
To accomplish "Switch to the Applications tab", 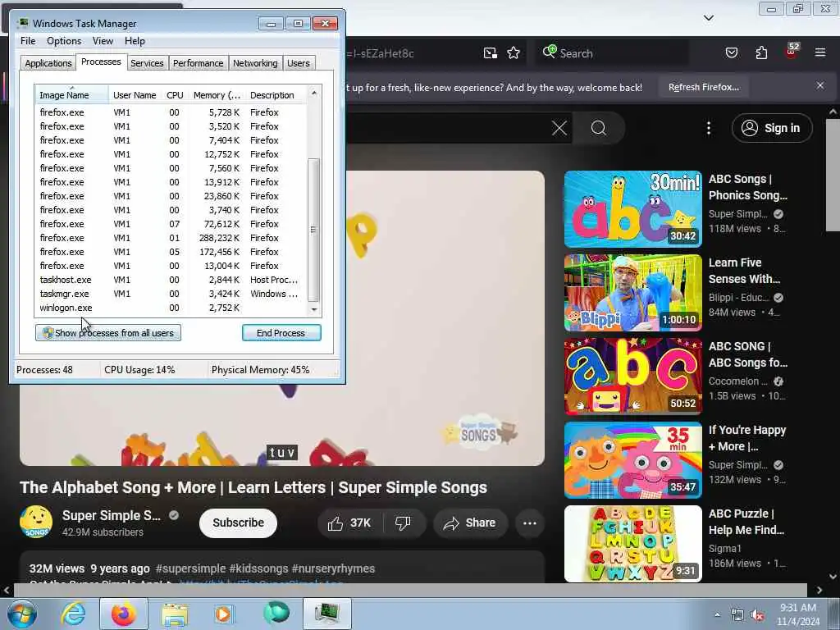I will [x=48, y=62].
